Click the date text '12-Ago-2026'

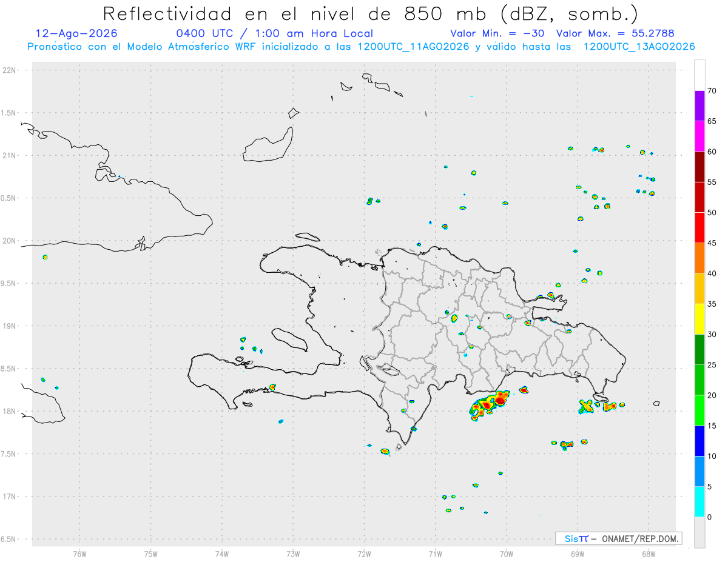76,33
